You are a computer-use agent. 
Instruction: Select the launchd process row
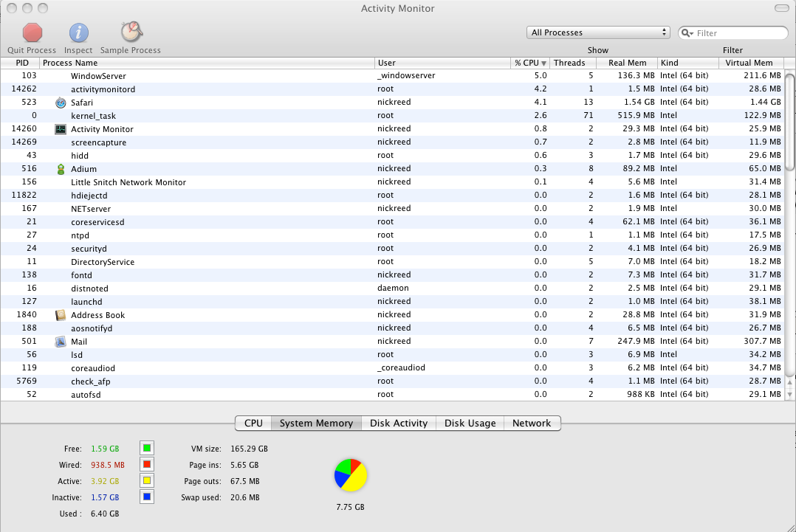tap(392, 301)
